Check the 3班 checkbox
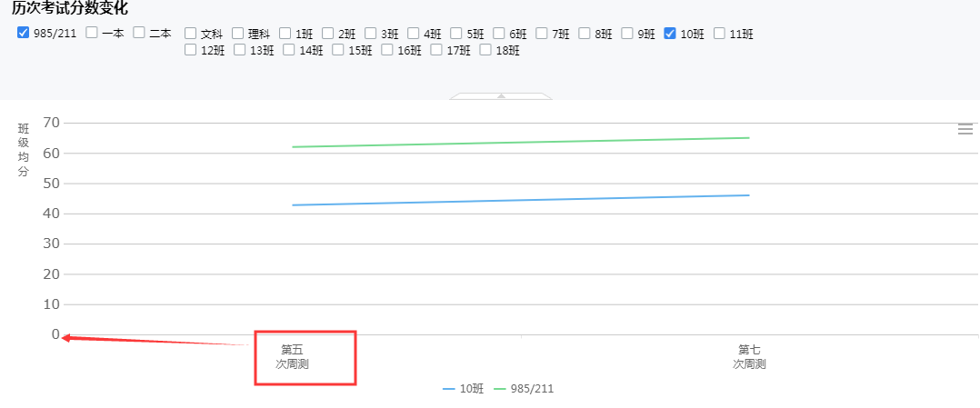The width and height of the screenshot is (980, 408). (x=371, y=33)
